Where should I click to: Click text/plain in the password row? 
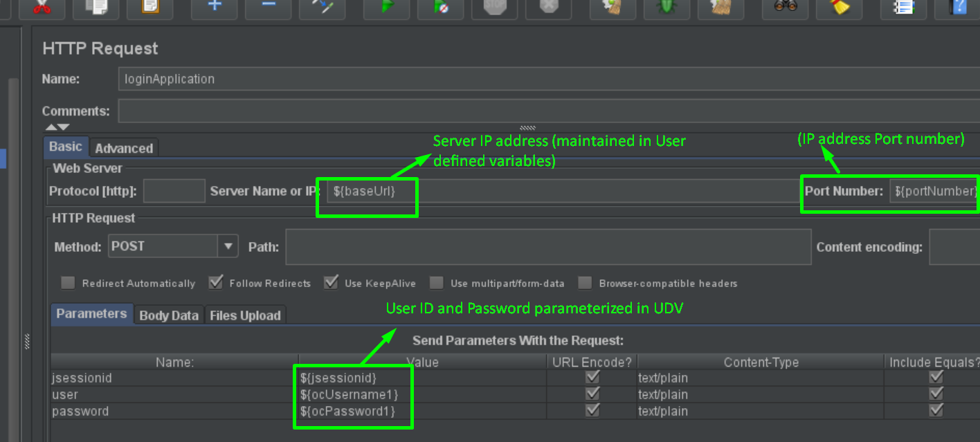pyautogui.click(x=663, y=412)
